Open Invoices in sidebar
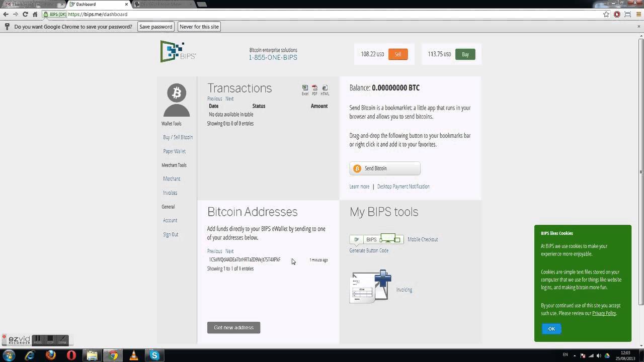 [170, 193]
